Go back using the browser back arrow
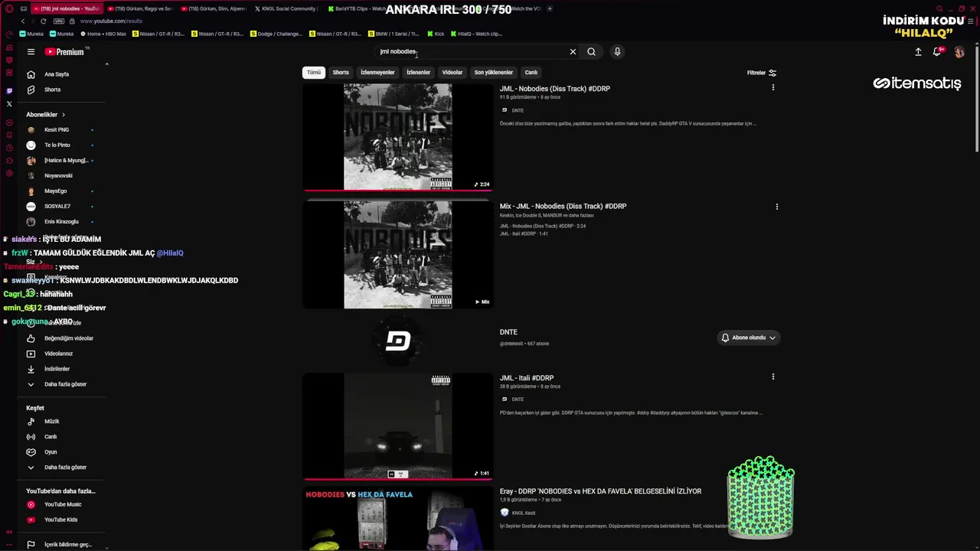Viewport: 980px width, 551px height. [x=22, y=21]
